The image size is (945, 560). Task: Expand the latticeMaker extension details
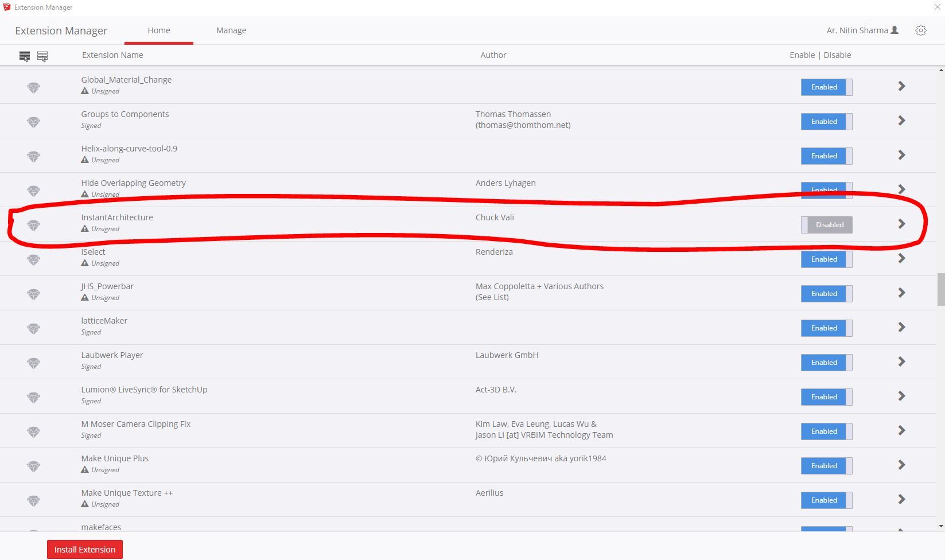[901, 327]
